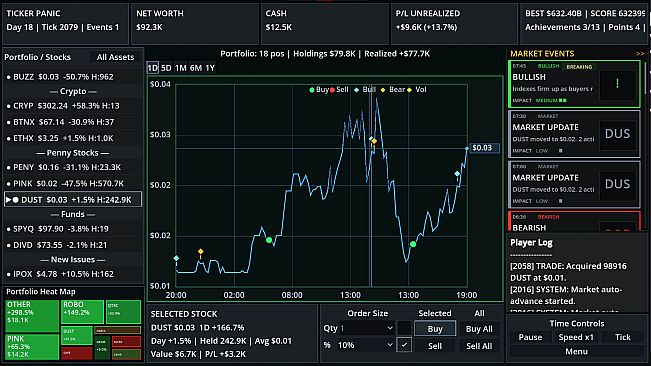This screenshot has height=366, width=651.
Task: Click the TRADE Acquired 98916 DUST log entry
Action: [x=568, y=272]
